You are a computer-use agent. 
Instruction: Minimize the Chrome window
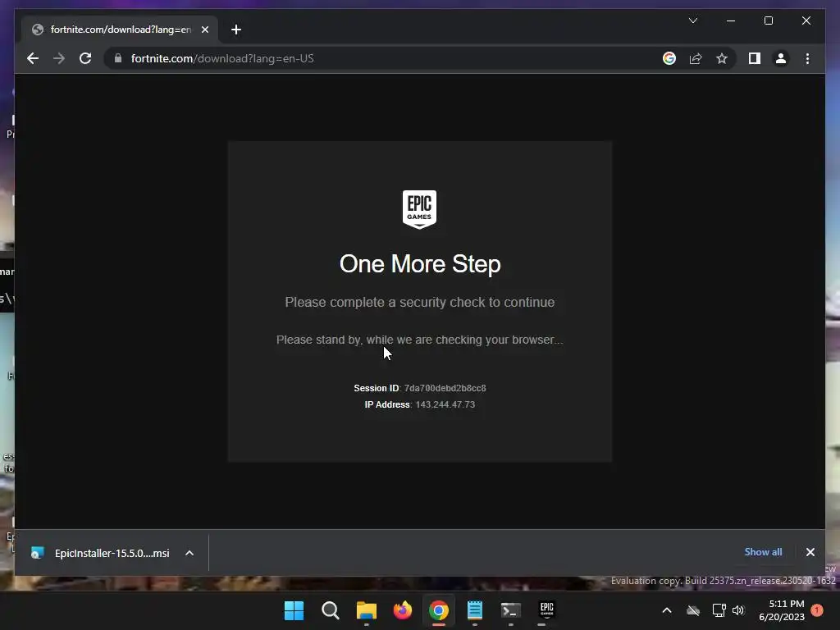pos(731,21)
